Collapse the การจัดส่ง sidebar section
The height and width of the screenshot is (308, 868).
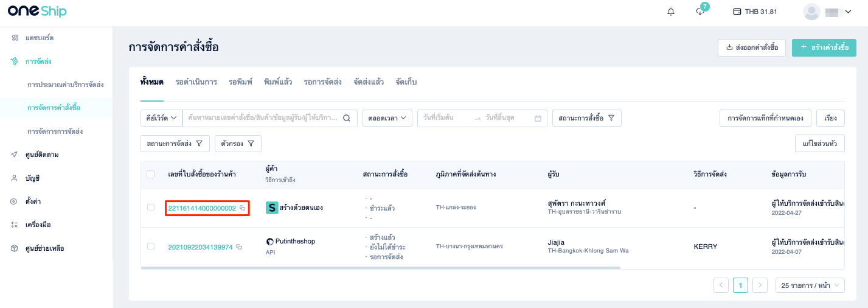point(38,61)
